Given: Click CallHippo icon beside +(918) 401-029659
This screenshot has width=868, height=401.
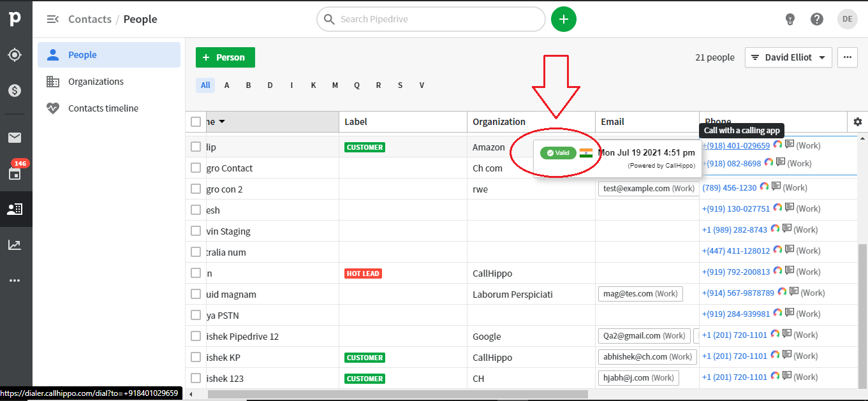Looking at the screenshot, I should [777, 145].
